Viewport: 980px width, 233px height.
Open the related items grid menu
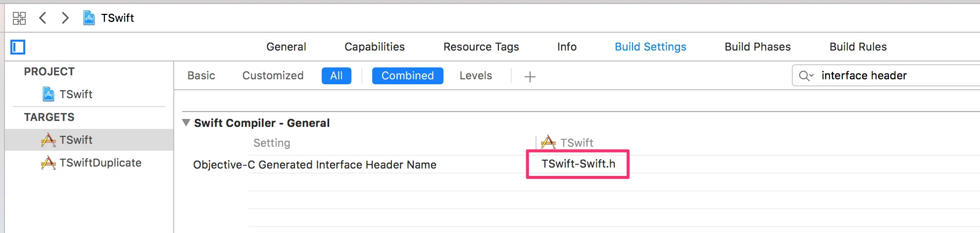coord(19,18)
